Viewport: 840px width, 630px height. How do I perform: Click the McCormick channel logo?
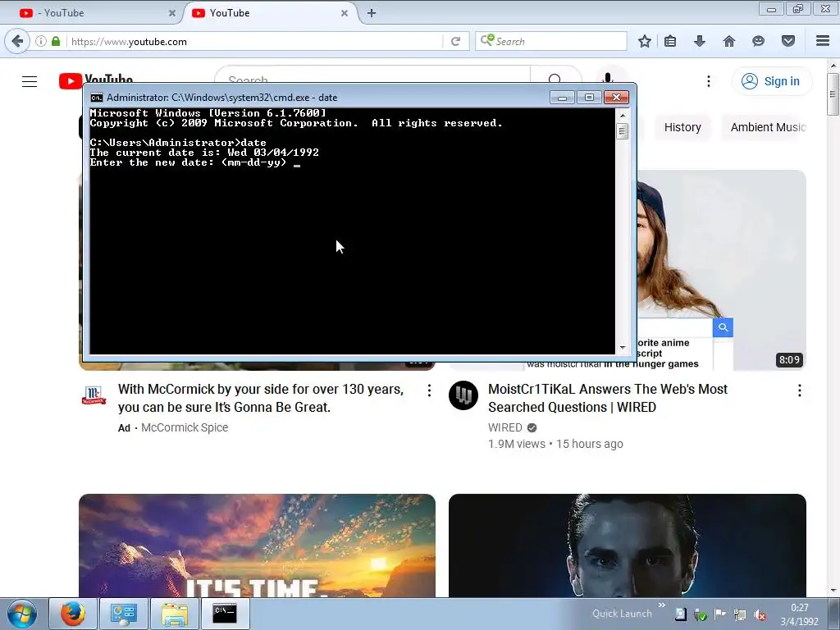pyautogui.click(x=94, y=395)
